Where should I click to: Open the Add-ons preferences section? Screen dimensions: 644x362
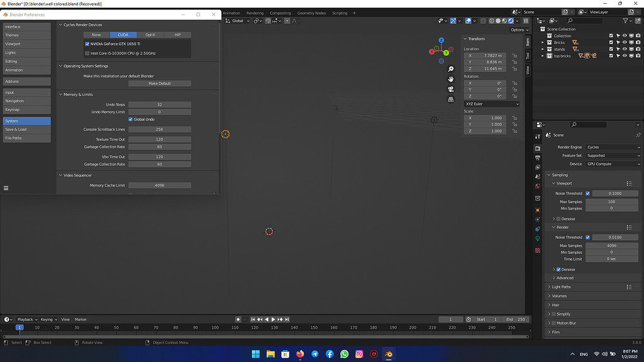click(x=26, y=81)
